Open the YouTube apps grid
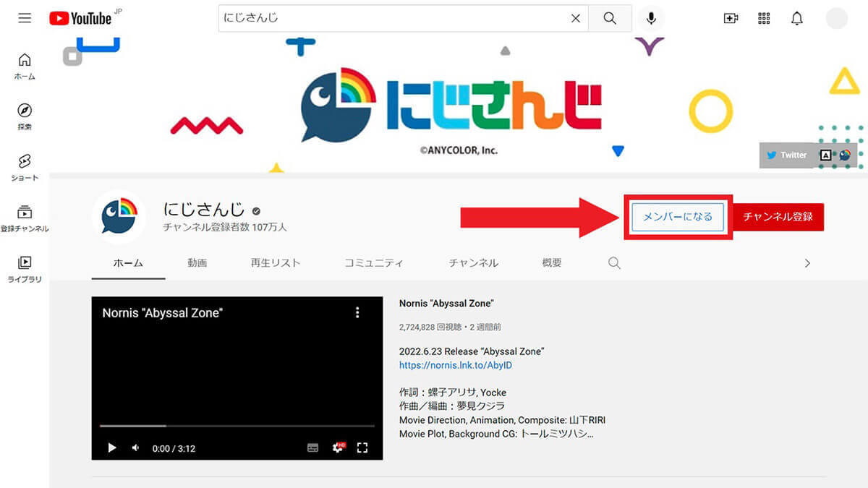Screen dimensions: 868x488 764,18
